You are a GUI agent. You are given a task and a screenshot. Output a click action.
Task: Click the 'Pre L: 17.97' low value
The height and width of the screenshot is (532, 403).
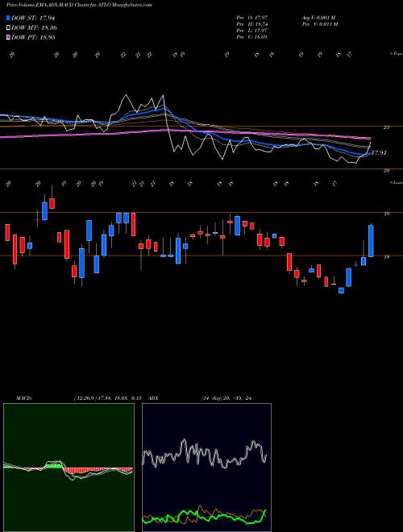click(x=252, y=31)
